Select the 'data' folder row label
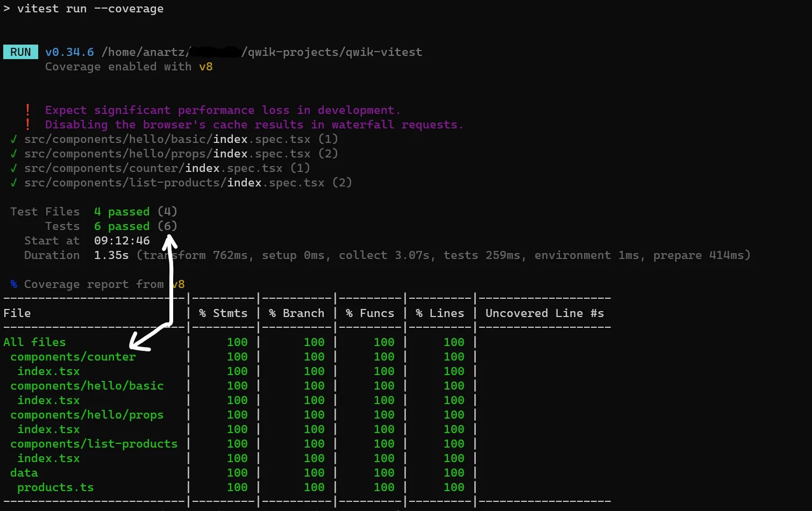 [x=24, y=473]
